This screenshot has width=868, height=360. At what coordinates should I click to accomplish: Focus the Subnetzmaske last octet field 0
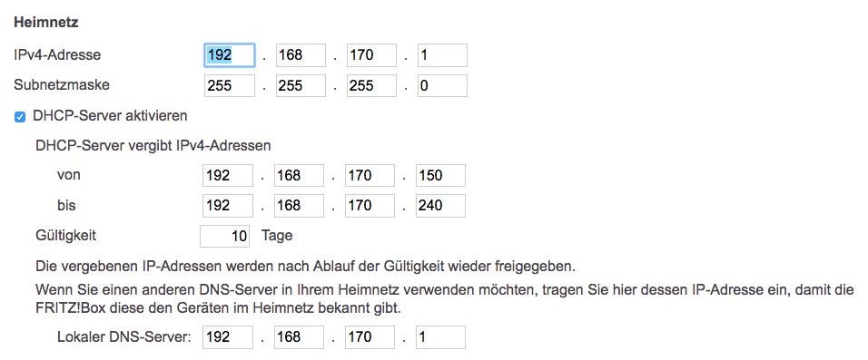click(442, 86)
